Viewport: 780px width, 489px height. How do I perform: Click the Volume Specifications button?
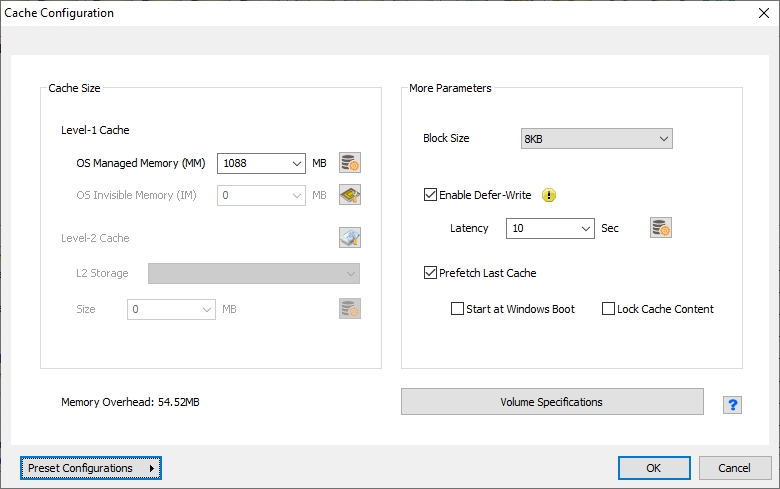[x=552, y=401]
